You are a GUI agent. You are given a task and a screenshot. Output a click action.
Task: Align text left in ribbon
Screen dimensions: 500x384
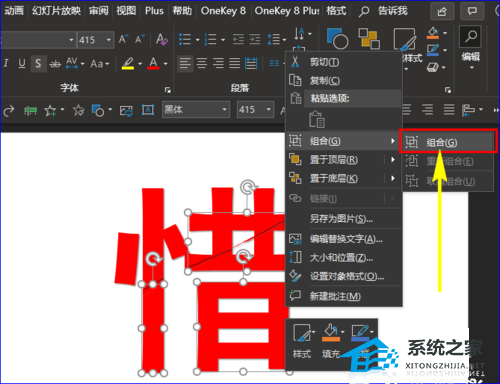185,63
